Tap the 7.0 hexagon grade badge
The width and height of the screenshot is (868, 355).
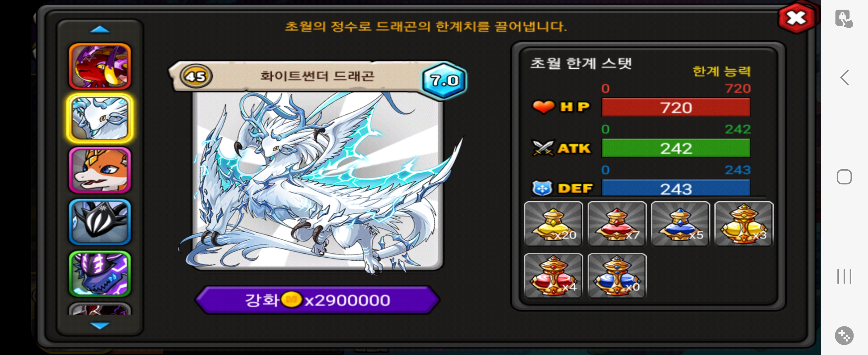tap(445, 81)
